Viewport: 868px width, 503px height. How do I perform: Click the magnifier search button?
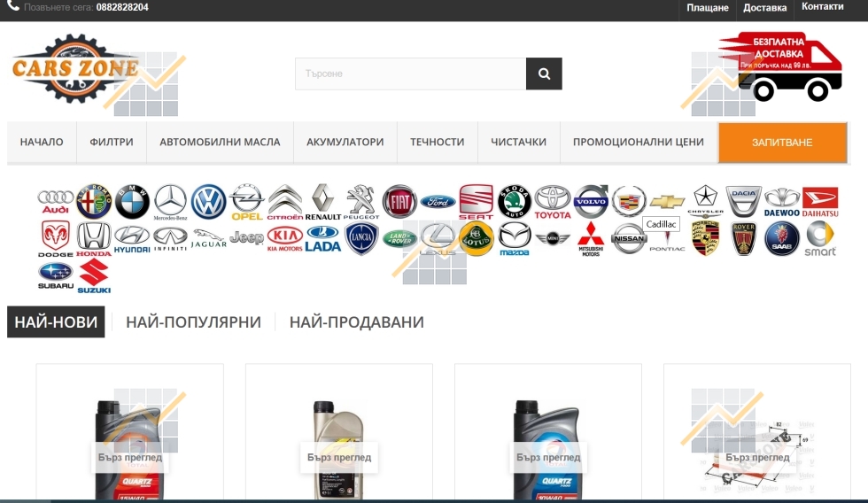pos(544,74)
